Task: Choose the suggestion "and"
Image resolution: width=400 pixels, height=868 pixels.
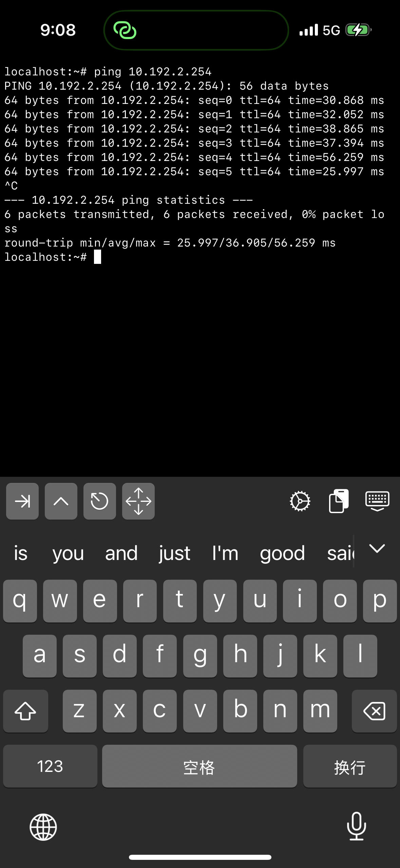Action: click(121, 553)
